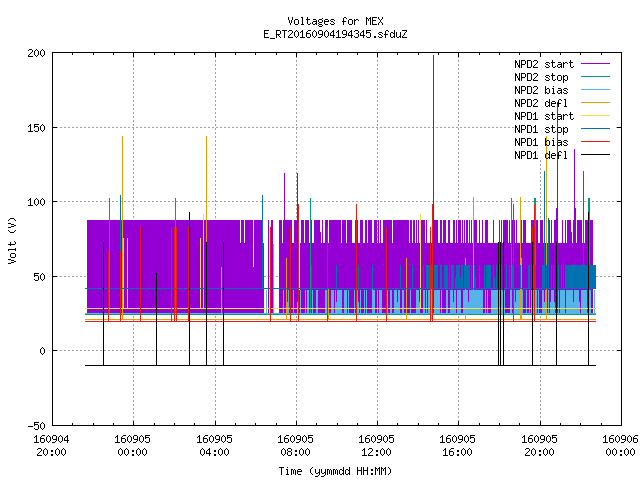Viewport: 640px width, 480px height.
Task: Click the 'NPD2 start' legend label
Action: click(x=544, y=64)
